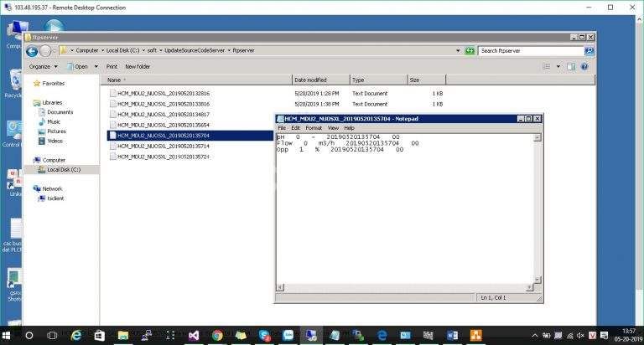Open the Organize dropdown menu
This screenshot has width=644, height=345.
[43, 66]
